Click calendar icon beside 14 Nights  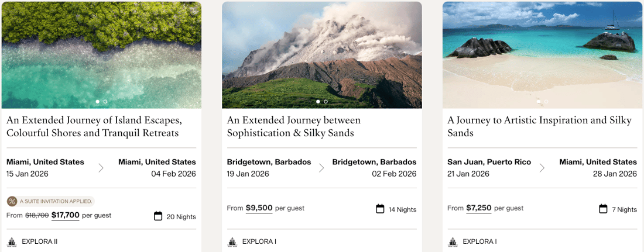380,209
